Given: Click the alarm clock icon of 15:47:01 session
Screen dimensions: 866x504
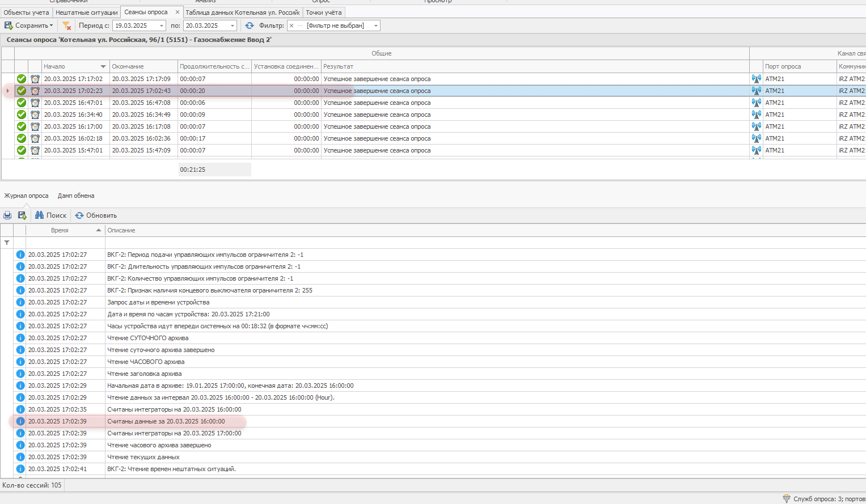Looking at the screenshot, I should pos(35,150).
